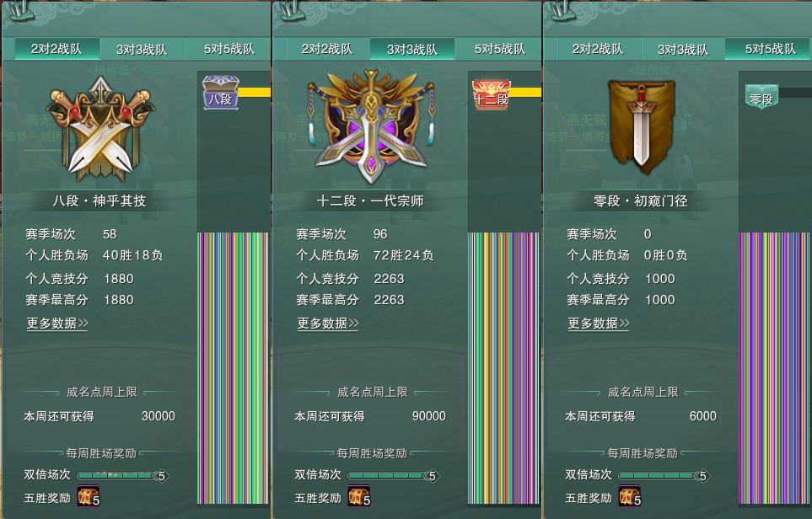Open 更多数据 link under 1000 score
This screenshot has height=519, width=812.
599,324
